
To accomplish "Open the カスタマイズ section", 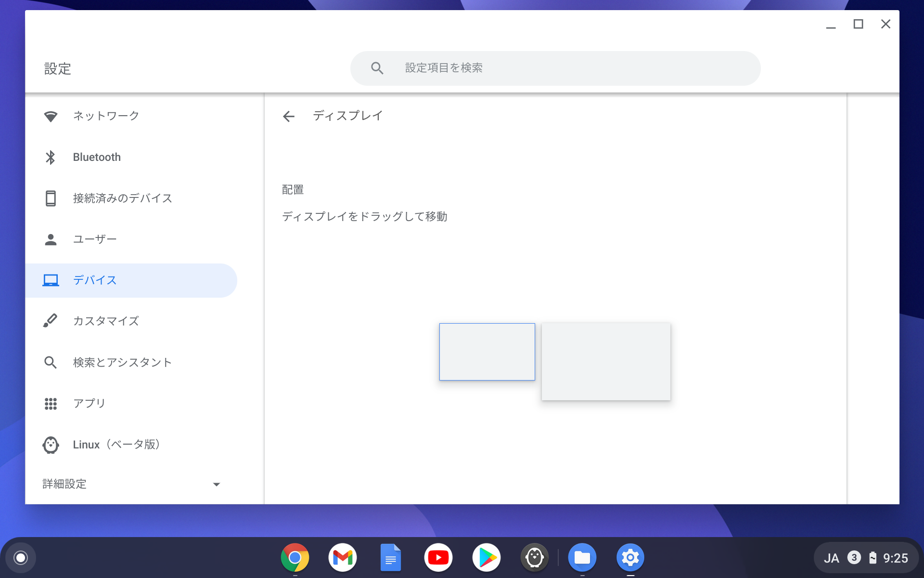I will coord(131,321).
